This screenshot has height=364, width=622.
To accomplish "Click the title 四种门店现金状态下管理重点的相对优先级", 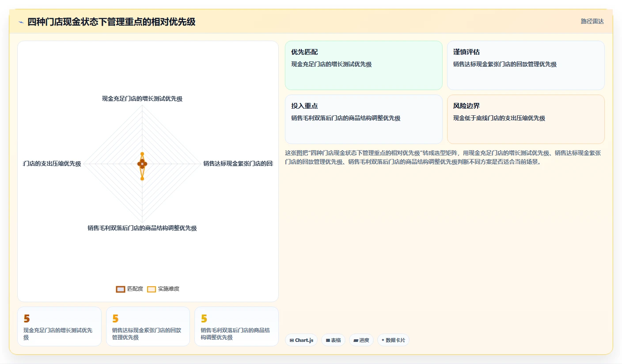I will click(111, 22).
